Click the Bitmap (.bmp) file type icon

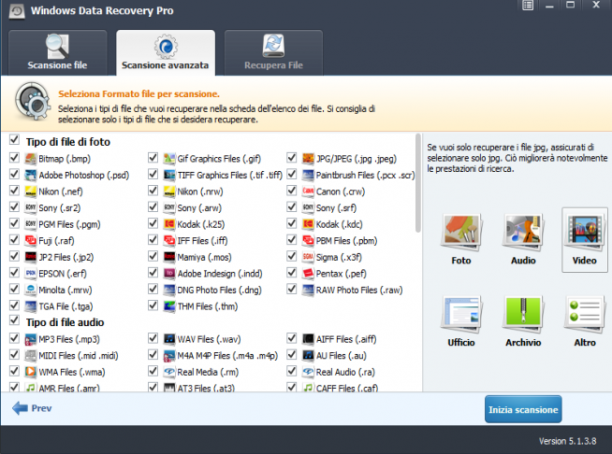click(30, 158)
